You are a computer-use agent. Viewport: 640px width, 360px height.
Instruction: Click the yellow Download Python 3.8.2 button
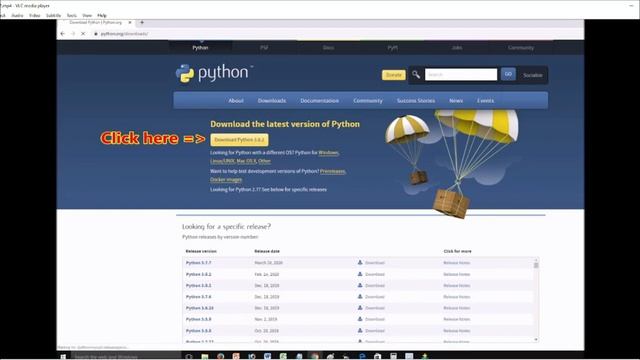[240, 140]
